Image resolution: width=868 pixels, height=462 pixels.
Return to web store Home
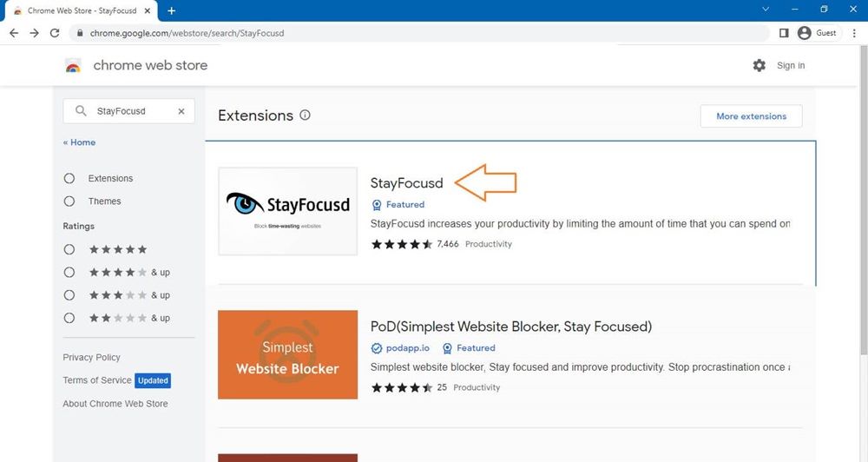(x=79, y=142)
